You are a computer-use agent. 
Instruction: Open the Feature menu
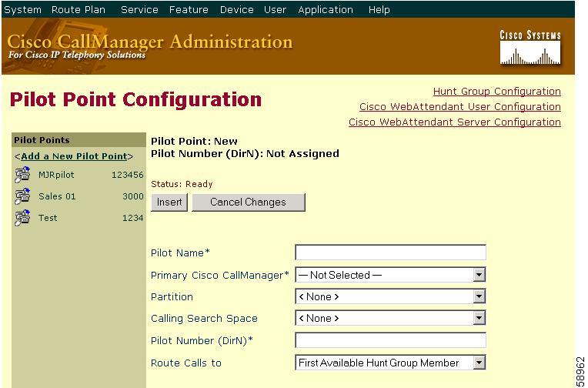[x=189, y=10]
